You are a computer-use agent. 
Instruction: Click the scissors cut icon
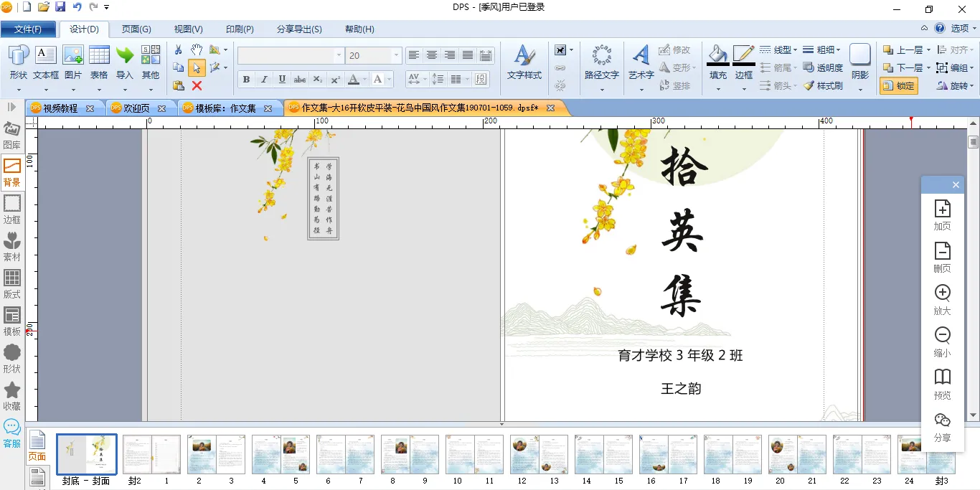tap(179, 50)
